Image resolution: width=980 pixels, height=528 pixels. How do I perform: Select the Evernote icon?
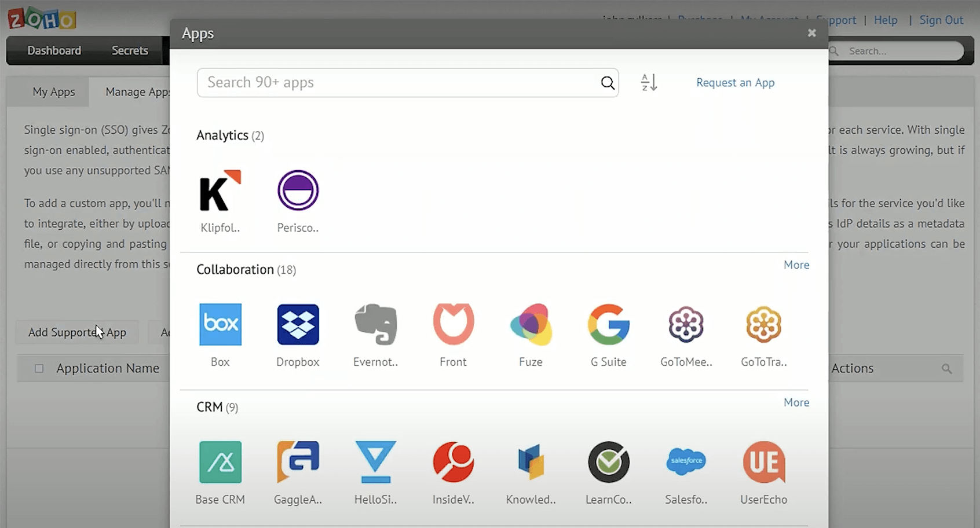(x=375, y=324)
